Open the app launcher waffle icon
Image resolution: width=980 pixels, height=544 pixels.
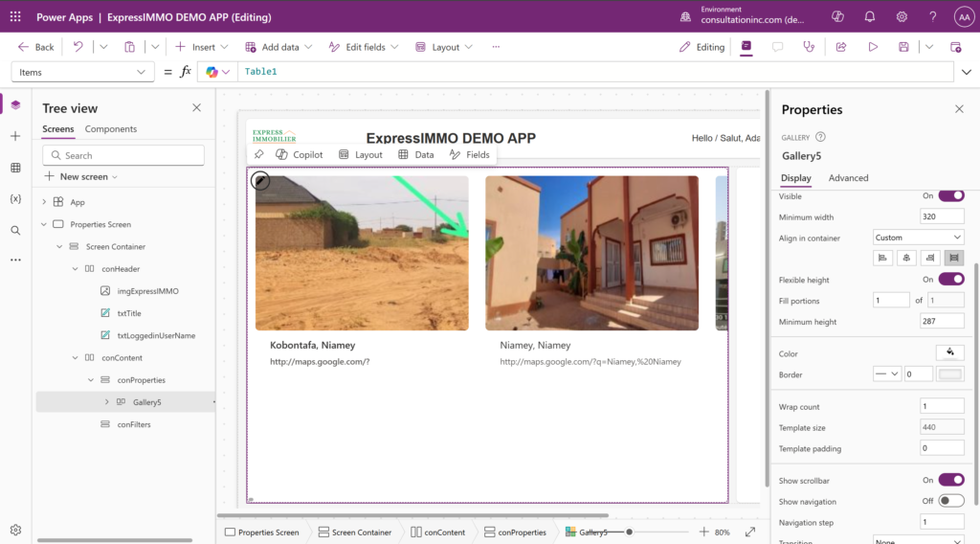(15, 17)
